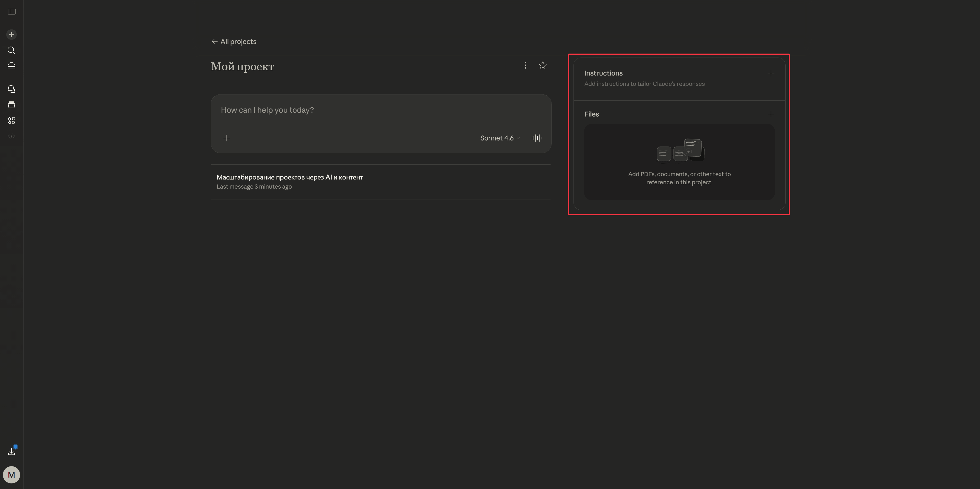Open the Масштабирование проектов conversation
This screenshot has height=489, width=980.
click(289, 177)
